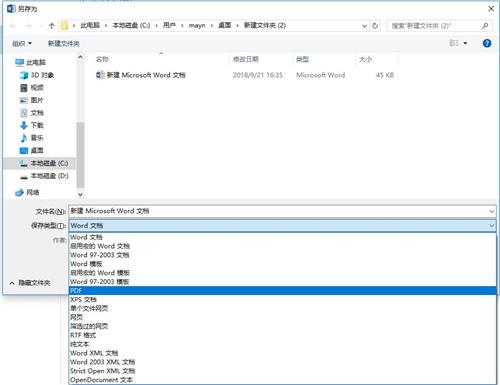Select 此电脑 in the navigation tree

[31, 62]
